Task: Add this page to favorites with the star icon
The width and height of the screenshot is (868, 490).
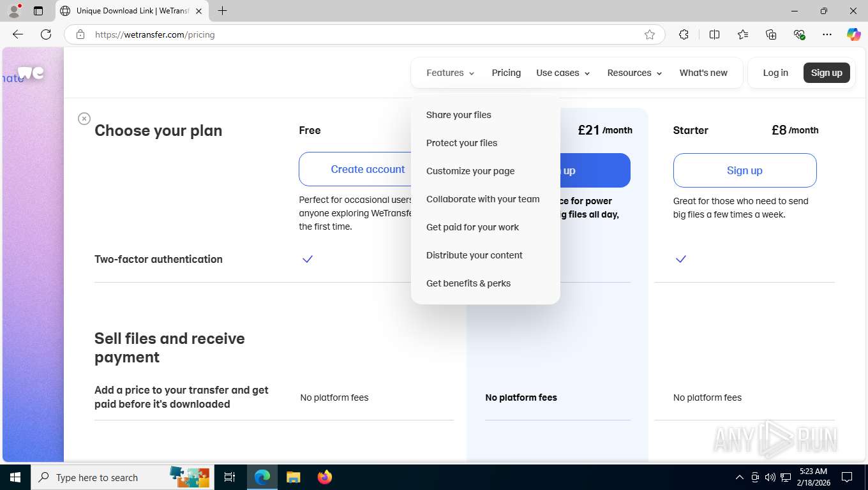Action: pos(650,34)
